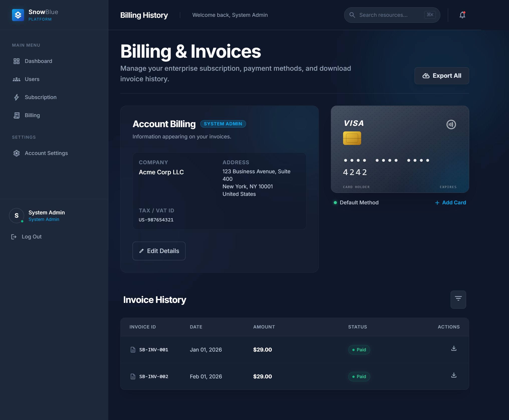This screenshot has height=420, width=509.
Task: Open the Subscription section
Action: tap(40, 97)
